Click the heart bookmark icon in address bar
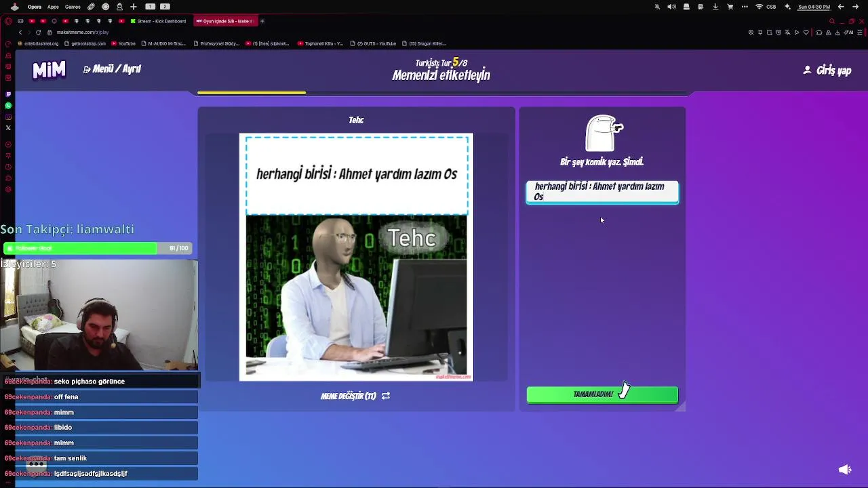 (x=806, y=33)
